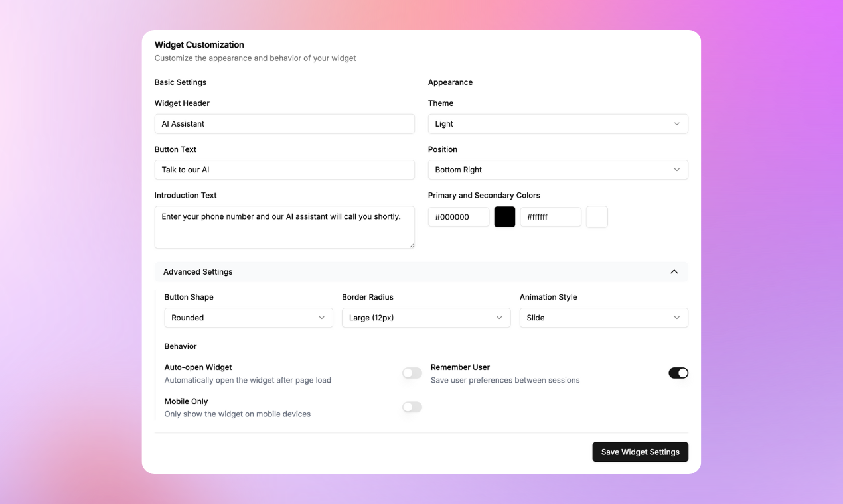Click the Button Shape chevron arrow
This screenshot has width=843, height=504.
click(x=321, y=318)
